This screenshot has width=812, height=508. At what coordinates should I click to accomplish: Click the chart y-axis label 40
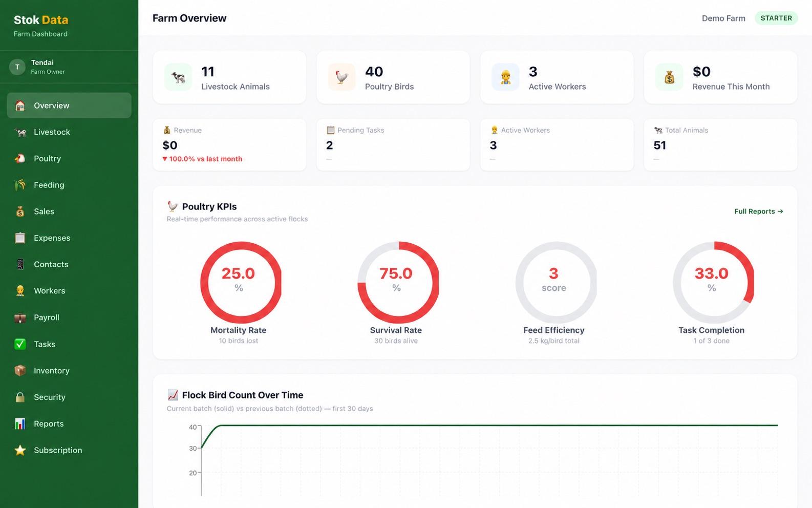(x=193, y=427)
